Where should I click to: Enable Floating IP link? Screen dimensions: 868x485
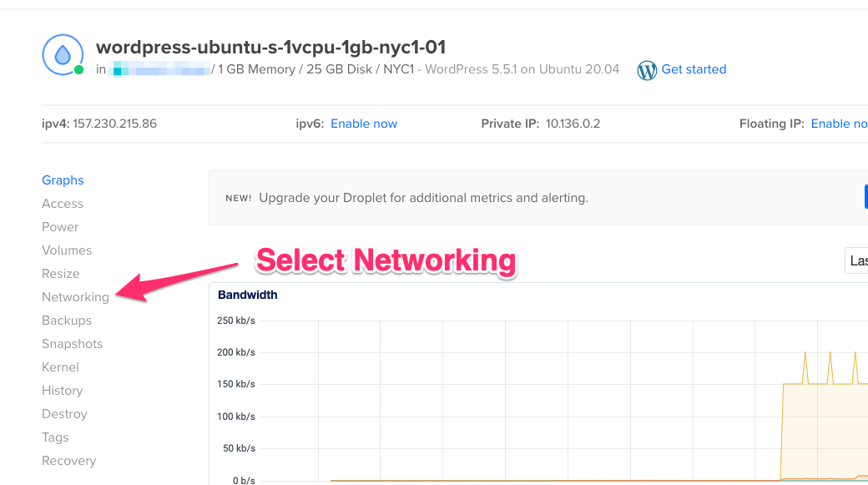click(840, 124)
